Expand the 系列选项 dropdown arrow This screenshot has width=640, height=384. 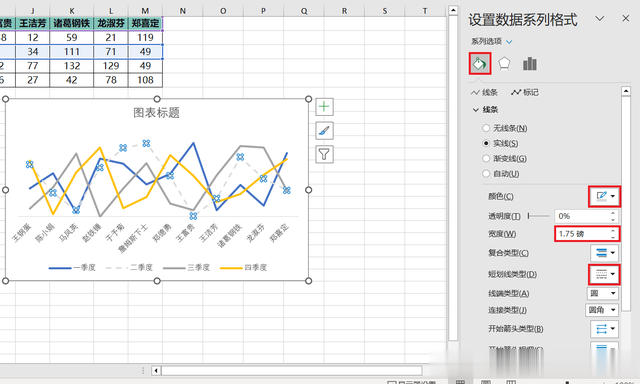(509, 42)
